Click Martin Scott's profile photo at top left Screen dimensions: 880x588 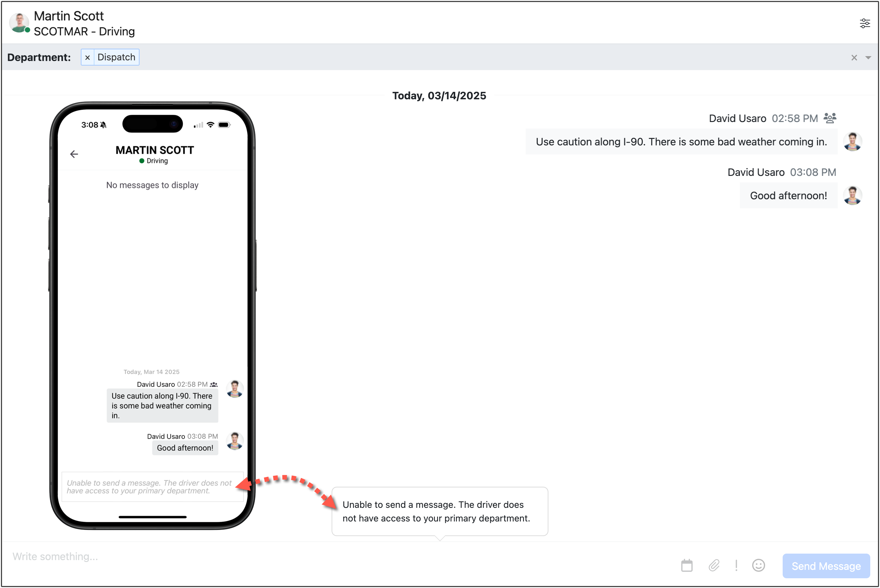click(x=19, y=22)
